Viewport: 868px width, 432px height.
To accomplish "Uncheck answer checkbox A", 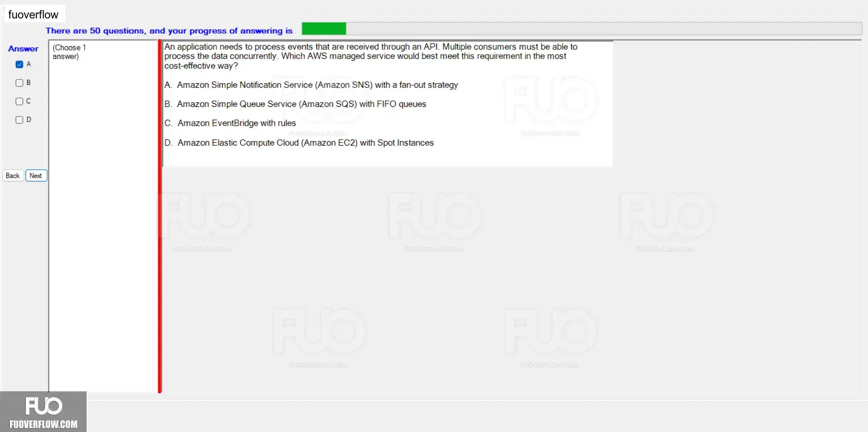I will coord(19,64).
